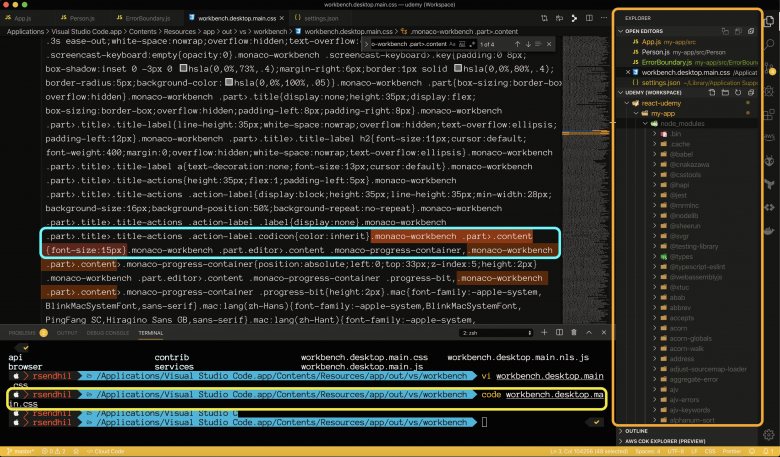Collapse all folders in Explorer workspace

click(751, 92)
